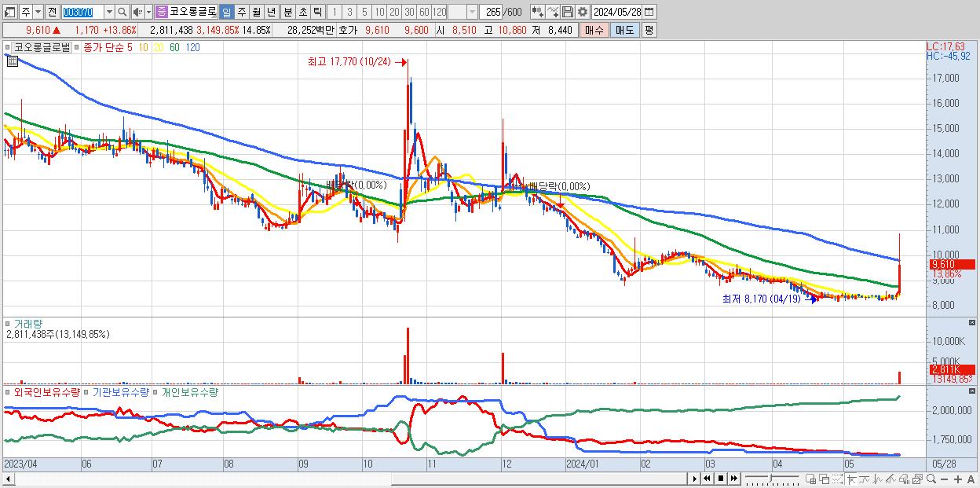Select the 5 interval button

(364, 12)
